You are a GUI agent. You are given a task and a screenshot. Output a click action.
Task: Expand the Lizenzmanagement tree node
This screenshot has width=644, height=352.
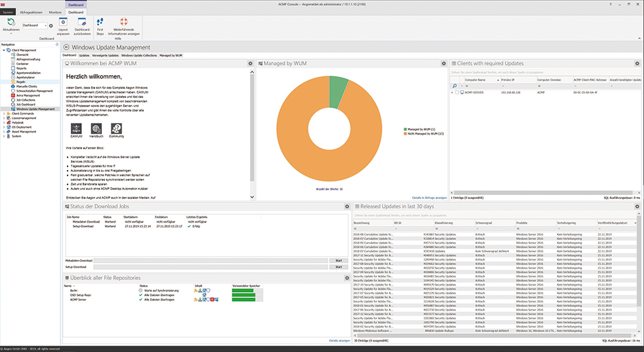coord(4,118)
